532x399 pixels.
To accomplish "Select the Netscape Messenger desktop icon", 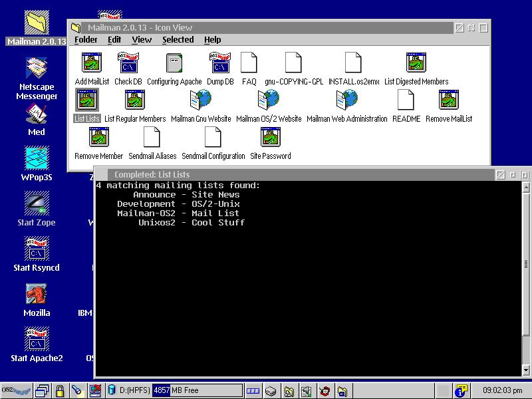I will pyautogui.click(x=37, y=68).
